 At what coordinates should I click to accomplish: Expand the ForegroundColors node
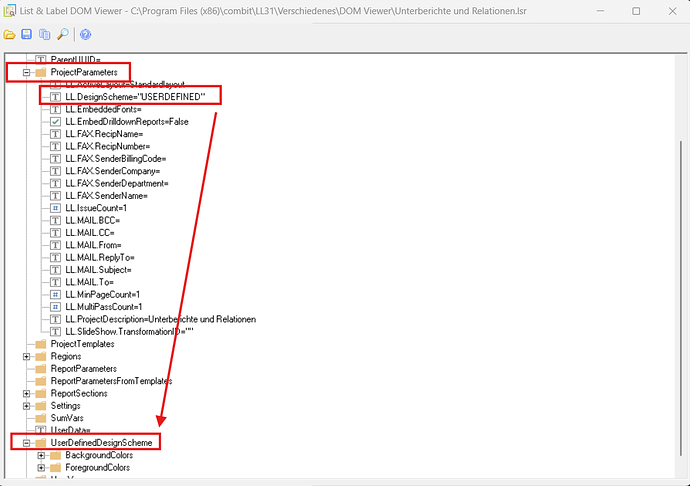click(41, 467)
